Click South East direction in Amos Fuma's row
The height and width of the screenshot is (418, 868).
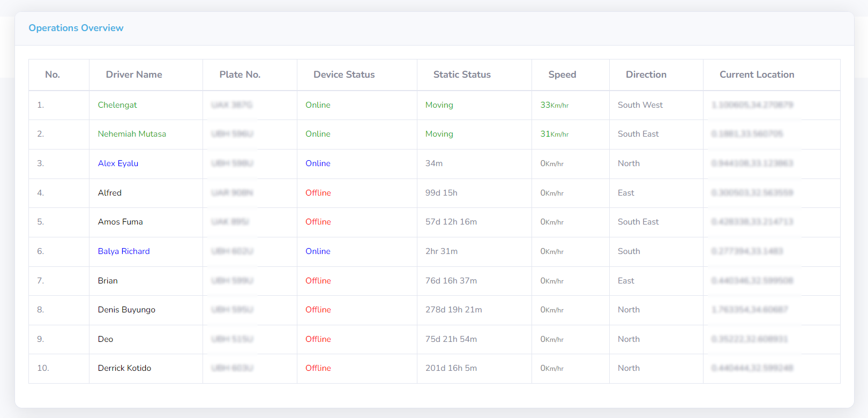tap(638, 222)
